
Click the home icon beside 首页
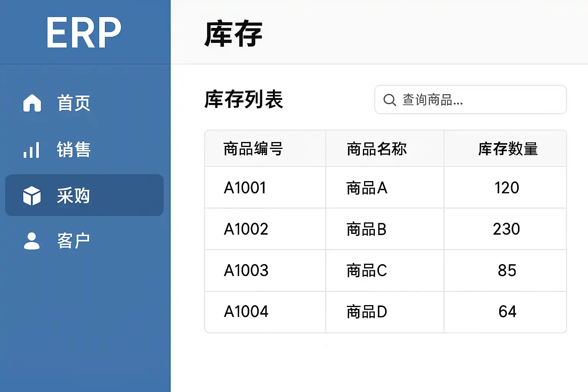coord(32,103)
